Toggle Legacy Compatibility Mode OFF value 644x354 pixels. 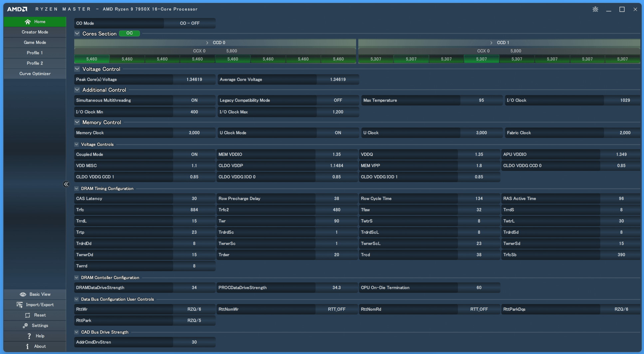(338, 100)
